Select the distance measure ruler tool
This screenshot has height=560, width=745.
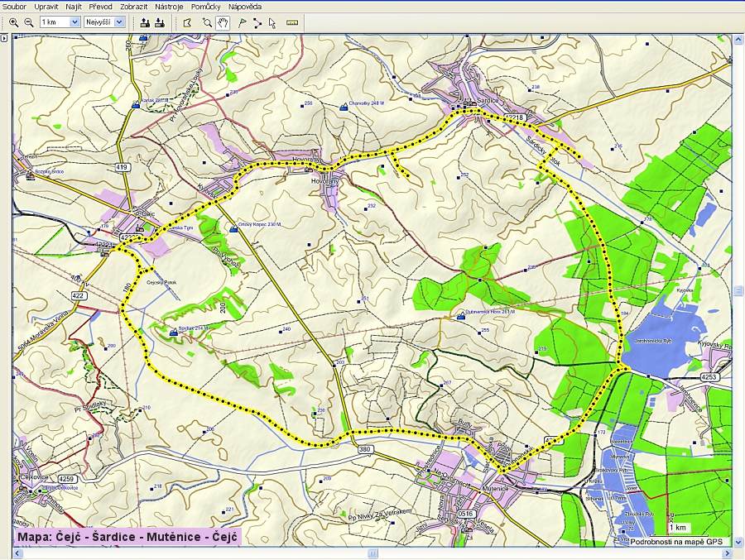point(291,22)
